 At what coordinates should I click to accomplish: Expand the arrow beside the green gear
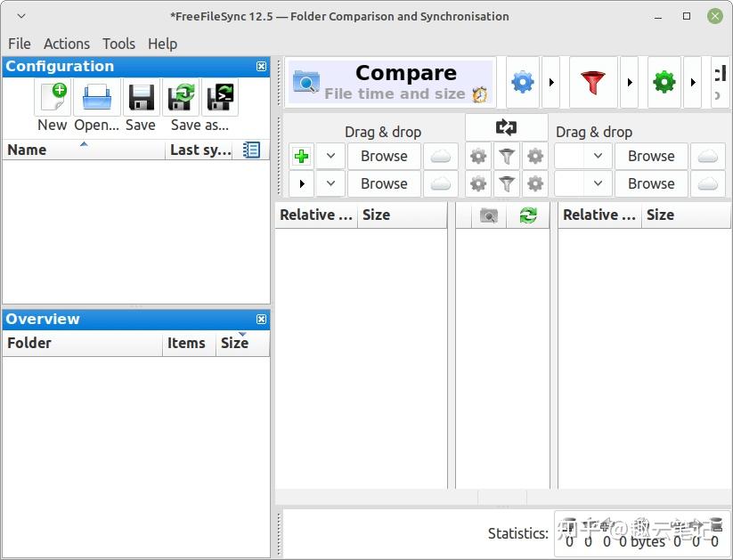click(693, 83)
